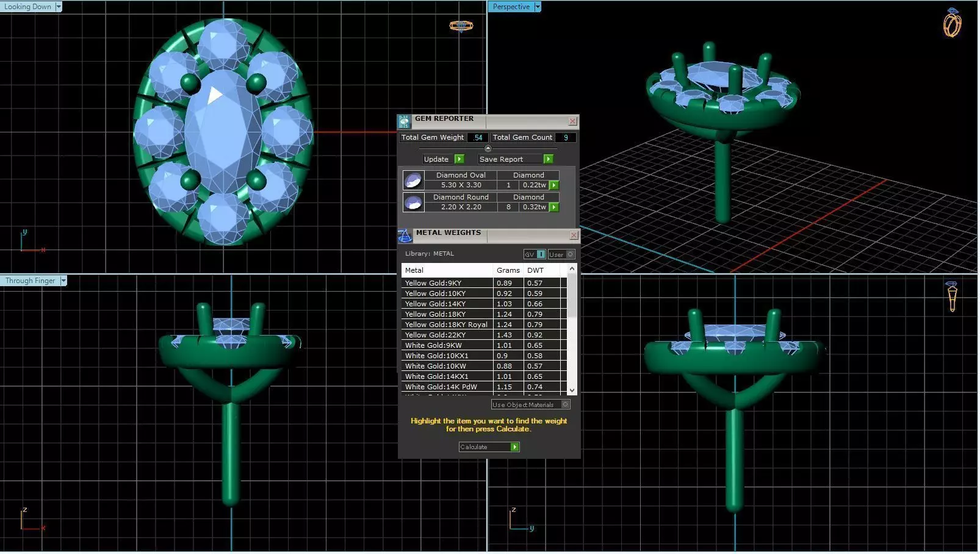Toggle Use Object Materials option
Viewport: 980px width, 554px height.
click(x=531, y=405)
